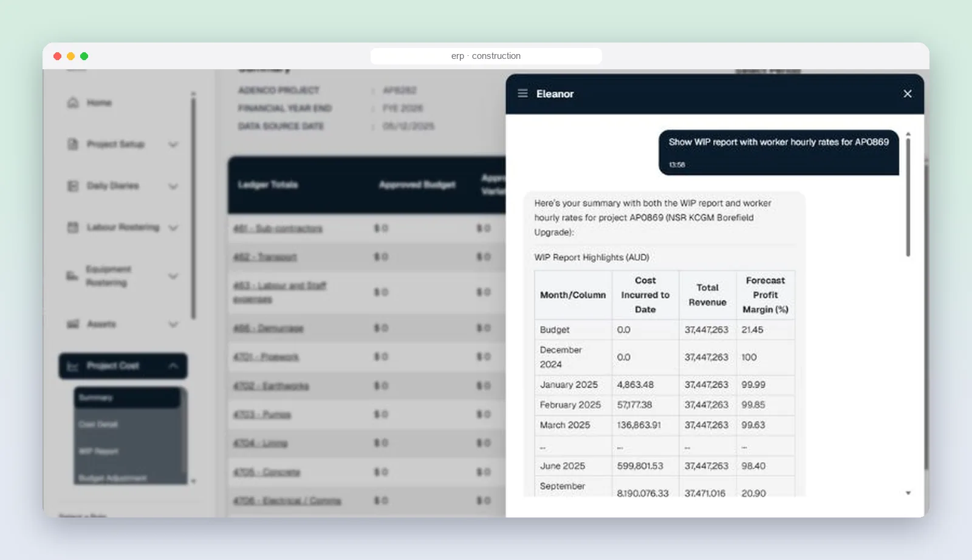Open the 466 - Demurrage ledger link
The image size is (972, 560).
tap(268, 328)
